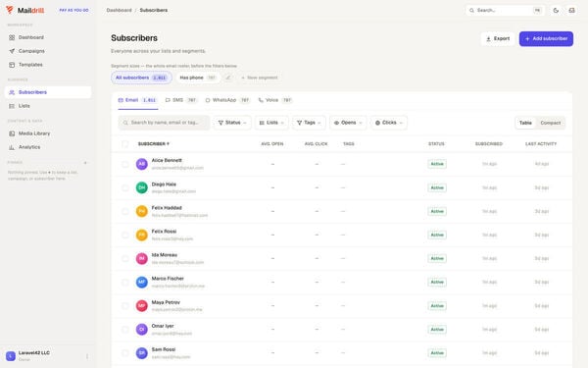Select the All subscribers segment
This screenshot has height=368, width=588.
(141, 78)
